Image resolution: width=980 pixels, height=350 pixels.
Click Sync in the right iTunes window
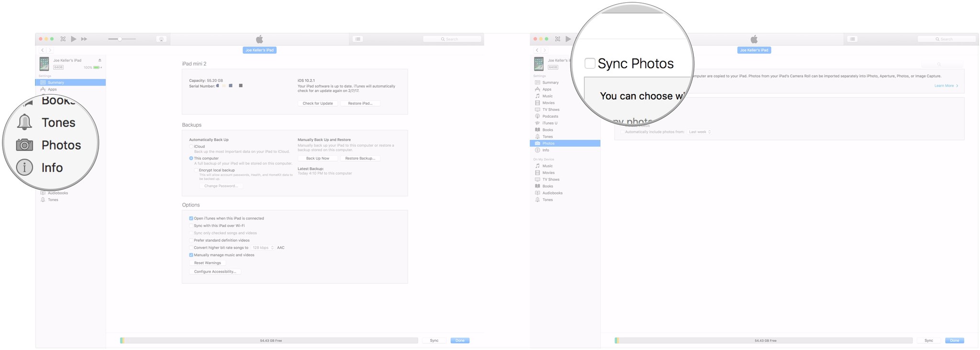(929, 340)
